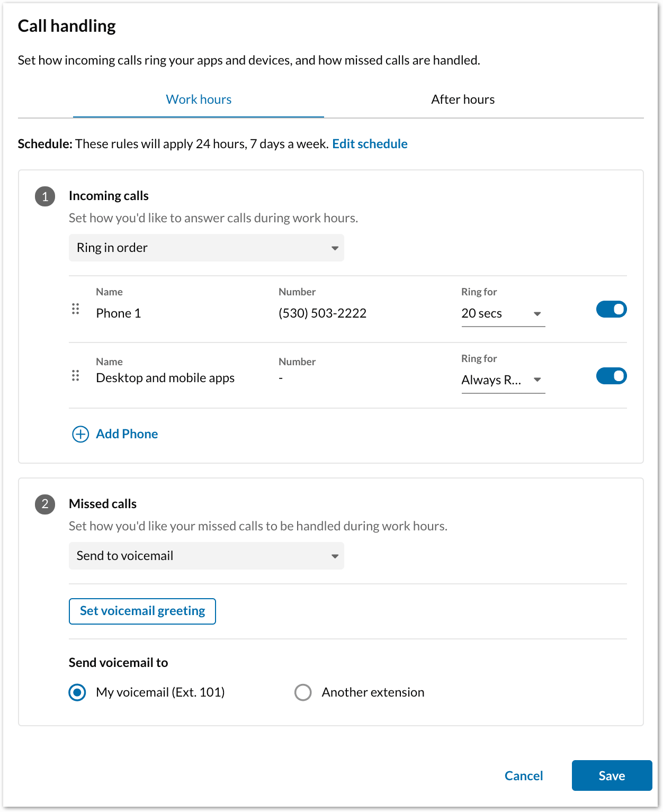Open Edit schedule
This screenshot has width=663, height=812.
pos(370,143)
